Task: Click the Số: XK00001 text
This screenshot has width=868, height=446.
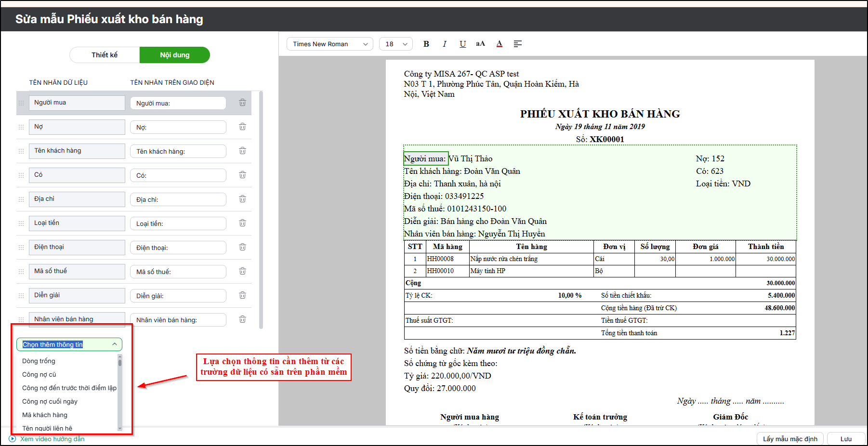Action: (600, 139)
